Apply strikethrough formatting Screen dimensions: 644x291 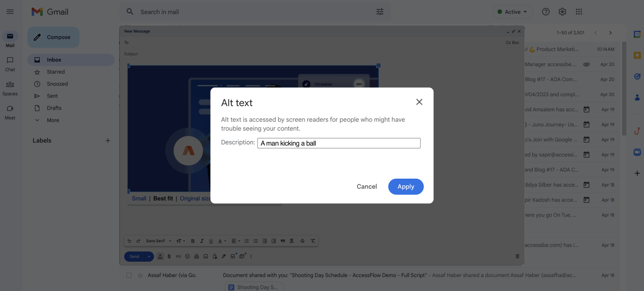point(302,240)
